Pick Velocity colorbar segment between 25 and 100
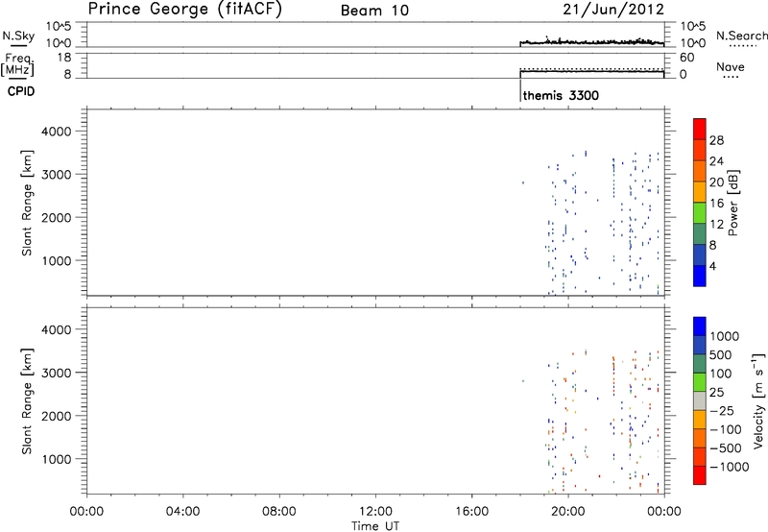The width and height of the screenshot is (768, 532). click(700, 382)
